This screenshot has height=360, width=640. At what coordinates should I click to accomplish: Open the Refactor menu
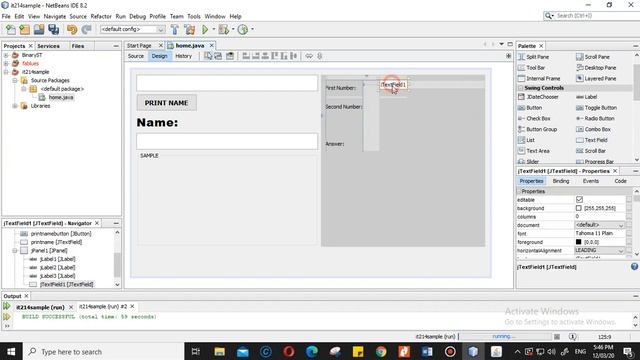(x=101, y=16)
